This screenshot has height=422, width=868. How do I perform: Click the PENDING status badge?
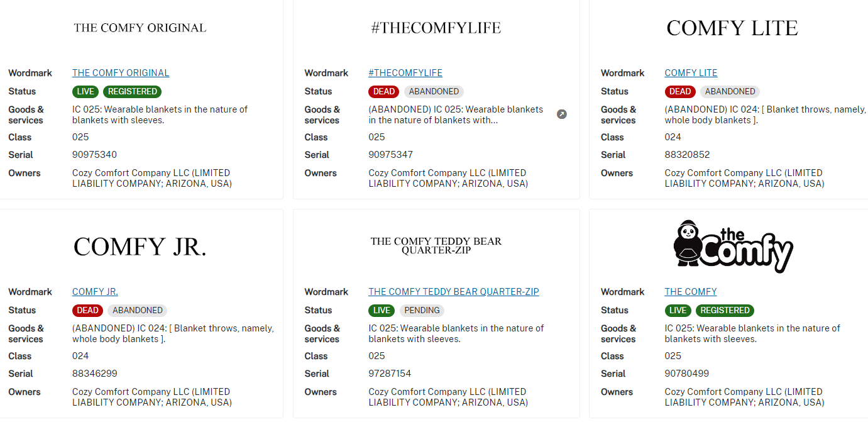pyautogui.click(x=422, y=311)
